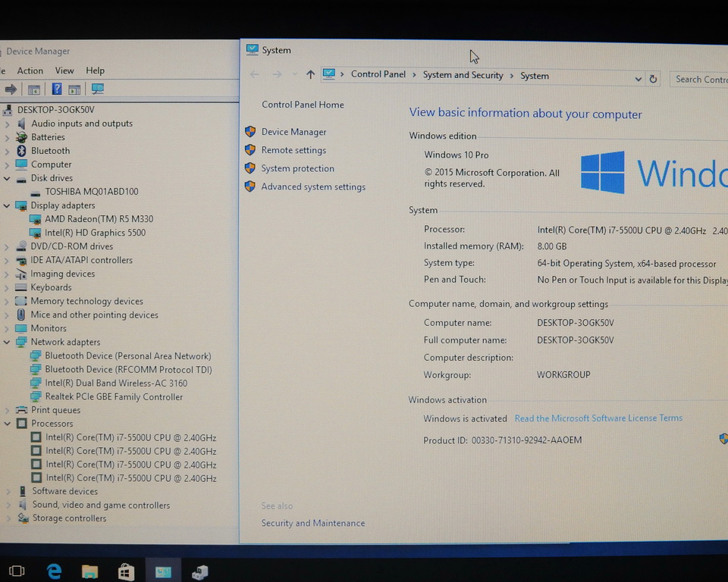Select Software devices category

pyautogui.click(x=64, y=491)
